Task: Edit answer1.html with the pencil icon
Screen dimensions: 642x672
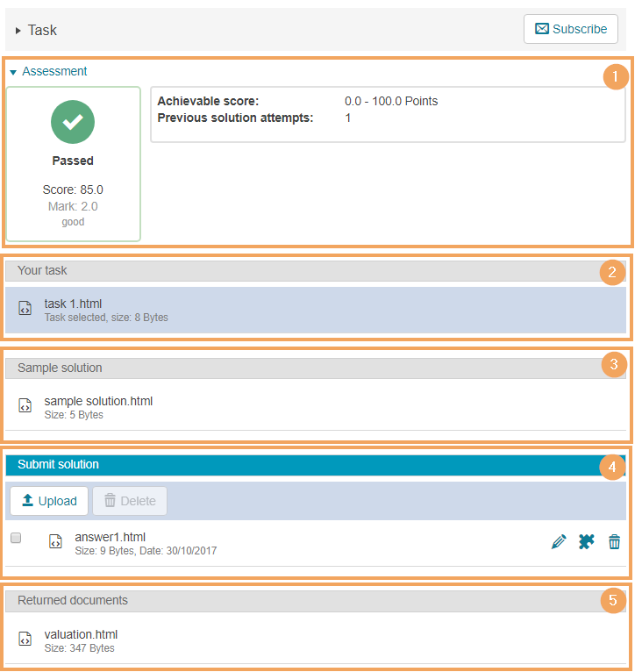Action: [x=558, y=542]
